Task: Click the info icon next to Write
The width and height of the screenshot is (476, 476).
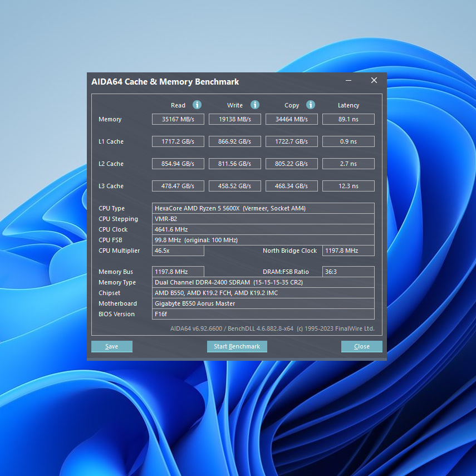Action: pyautogui.click(x=255, y=105)
